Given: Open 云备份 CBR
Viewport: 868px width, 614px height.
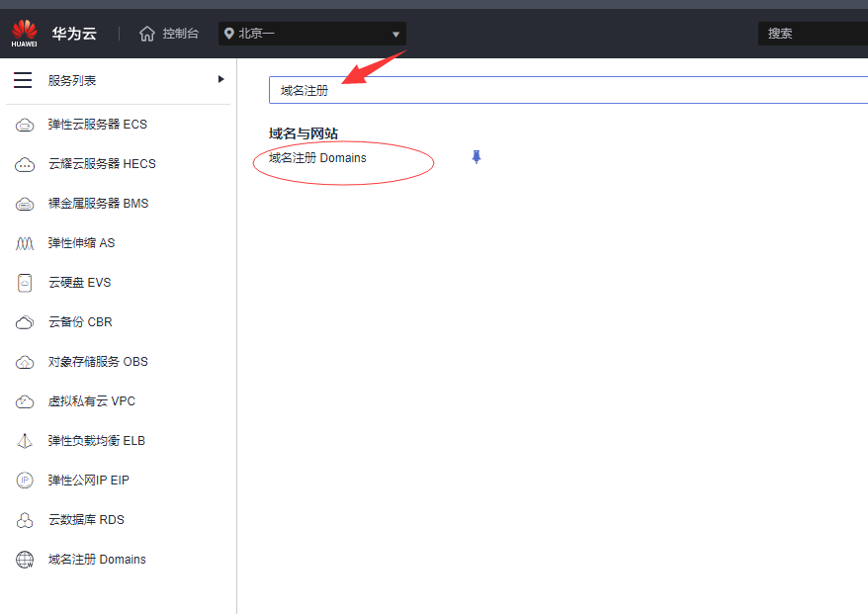Looking at the screenshot, I should point(80,322).
